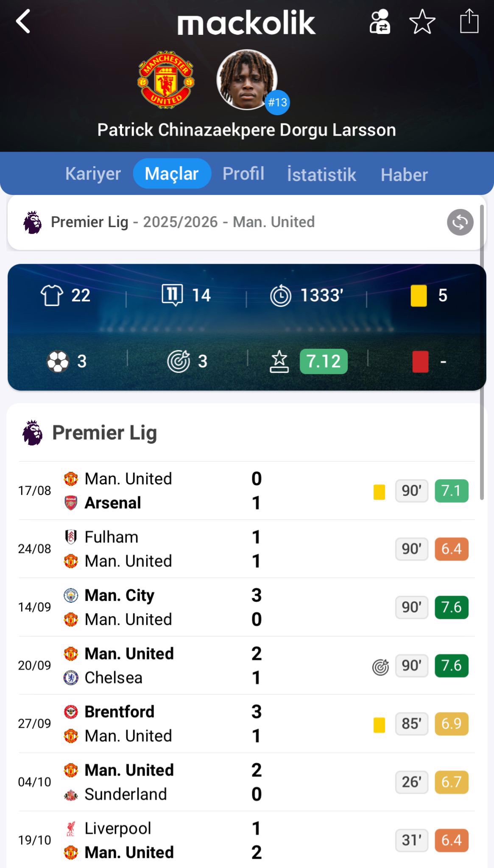This screenshot has width=494, height=868.
Task: Tap the back arrow icon
Action: click(x=24, y=21)
